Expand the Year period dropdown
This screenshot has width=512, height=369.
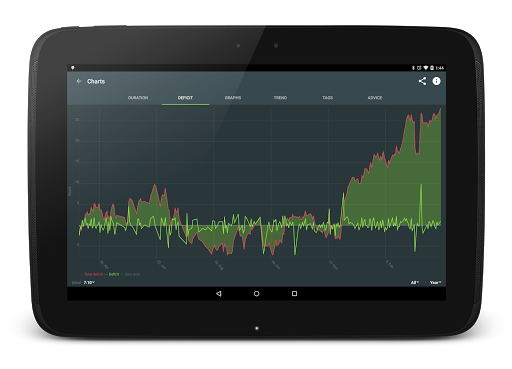click(435, 283)
